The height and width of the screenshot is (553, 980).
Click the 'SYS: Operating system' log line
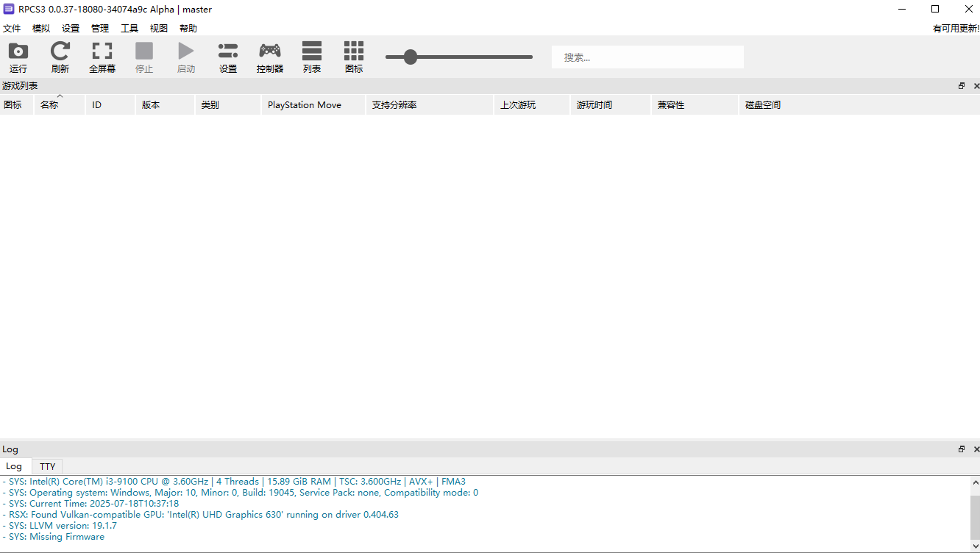241,493
